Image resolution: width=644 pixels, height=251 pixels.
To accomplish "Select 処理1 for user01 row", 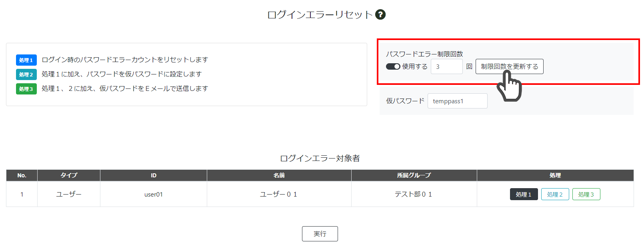I will (524, 194).
